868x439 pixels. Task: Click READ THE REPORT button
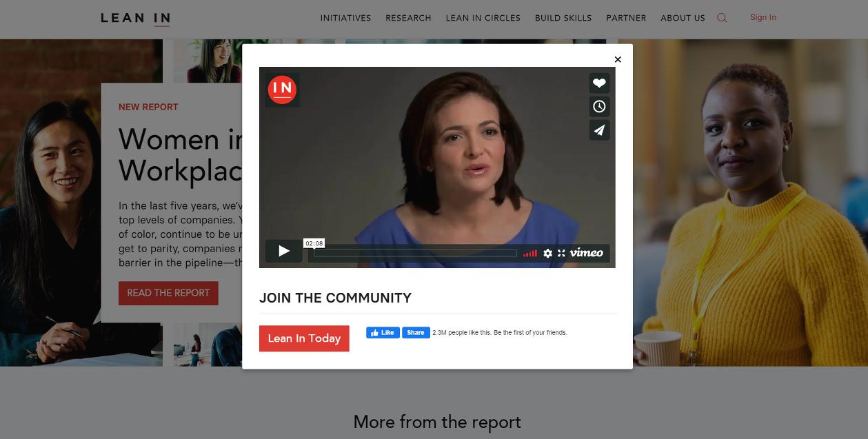(168, 293)
